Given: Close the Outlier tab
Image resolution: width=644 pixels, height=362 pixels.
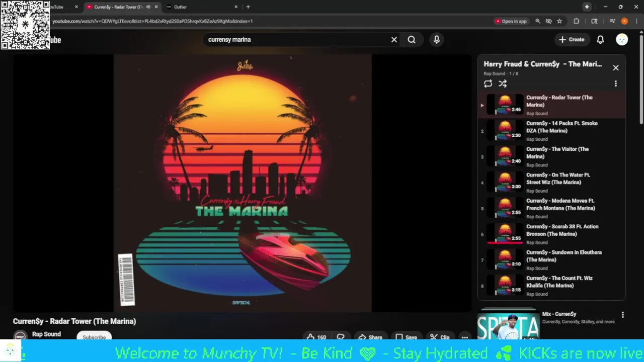Looking at the screenshot, I should (x=236, y=7).
